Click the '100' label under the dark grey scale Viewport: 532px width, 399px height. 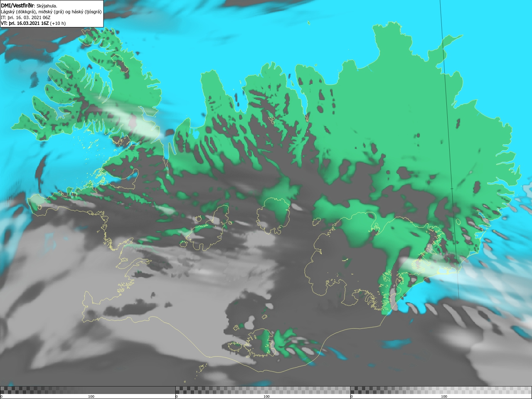pos(91,397)
